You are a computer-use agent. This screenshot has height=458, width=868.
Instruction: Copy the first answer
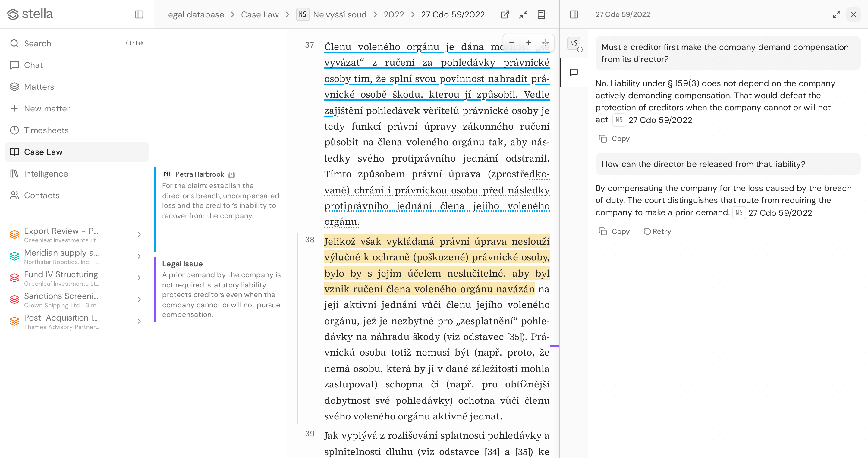pyautogui.click(x=614, y=139)
